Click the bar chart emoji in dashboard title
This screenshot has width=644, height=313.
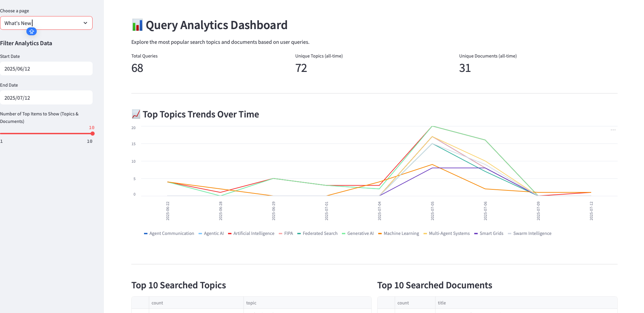[137, 25]
